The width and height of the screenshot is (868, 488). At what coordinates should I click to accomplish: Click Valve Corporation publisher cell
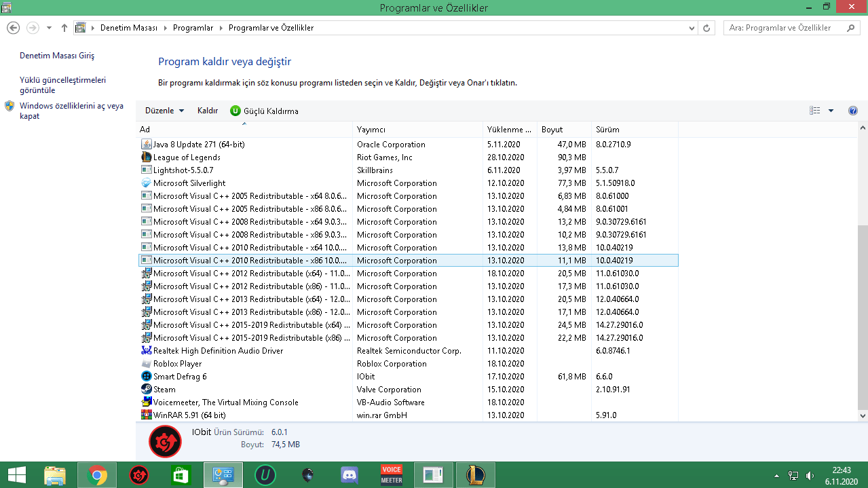389,389
